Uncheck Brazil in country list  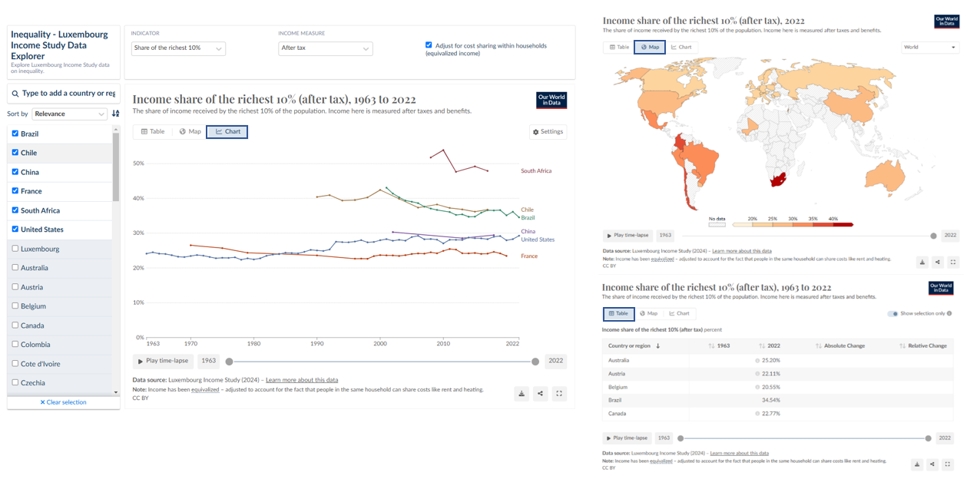coord(15,134)
